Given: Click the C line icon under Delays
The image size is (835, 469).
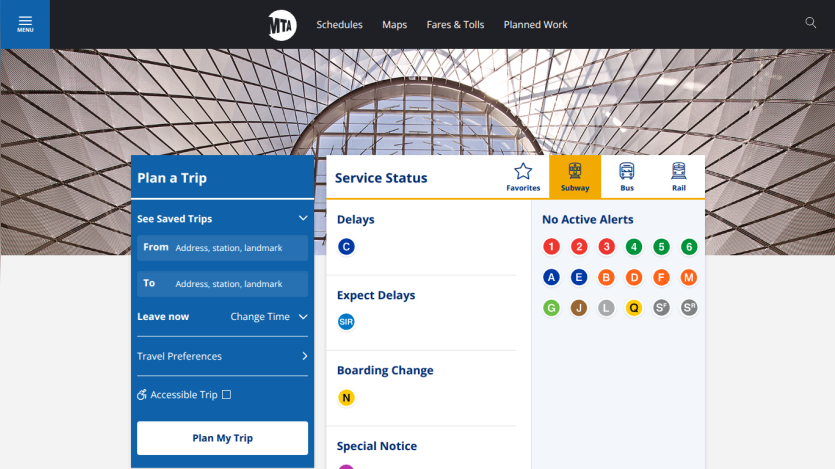Looking at the screenshot, I should click(x=346, y=246).
